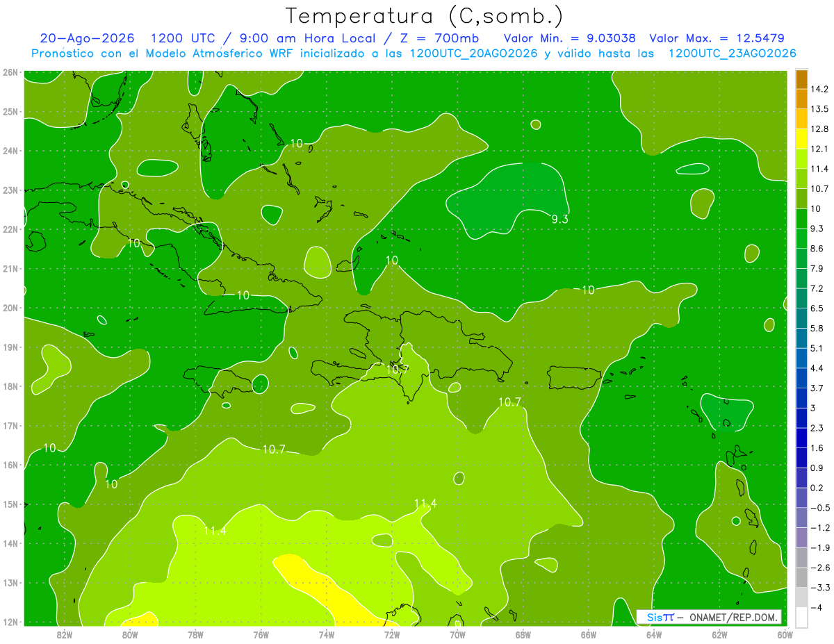This screenshot has height=644, width=834.
Task: Click the "6.5" color scale value
Action: point(817,308)
